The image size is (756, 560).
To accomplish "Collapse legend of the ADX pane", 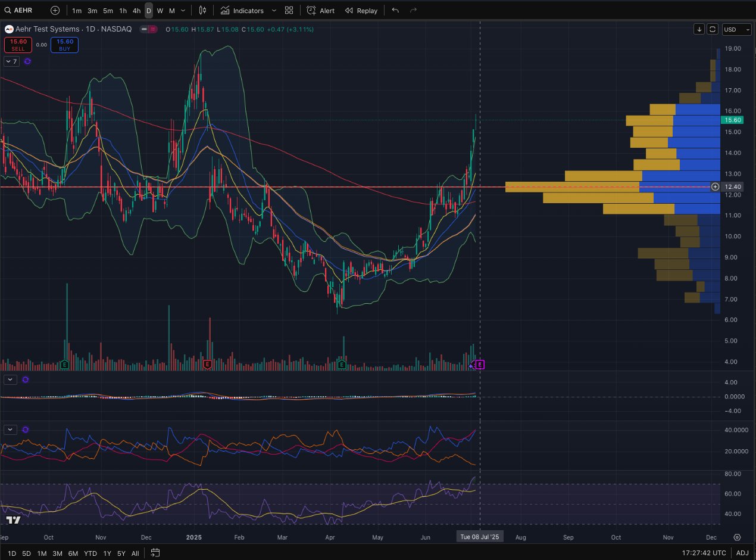I will tap(11, 429).
